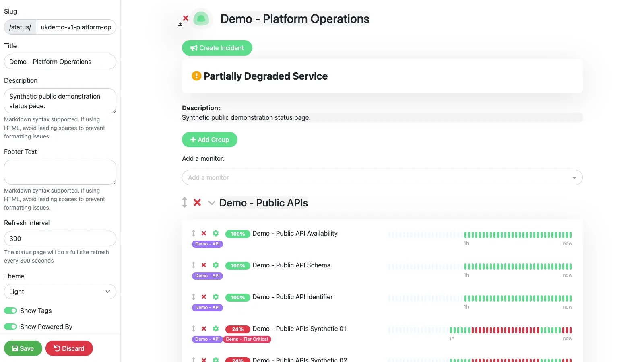Click Demo - API tag under Public API Identifier
The width and height of the screenshot is (644, 362).
(x=207, y=307)
